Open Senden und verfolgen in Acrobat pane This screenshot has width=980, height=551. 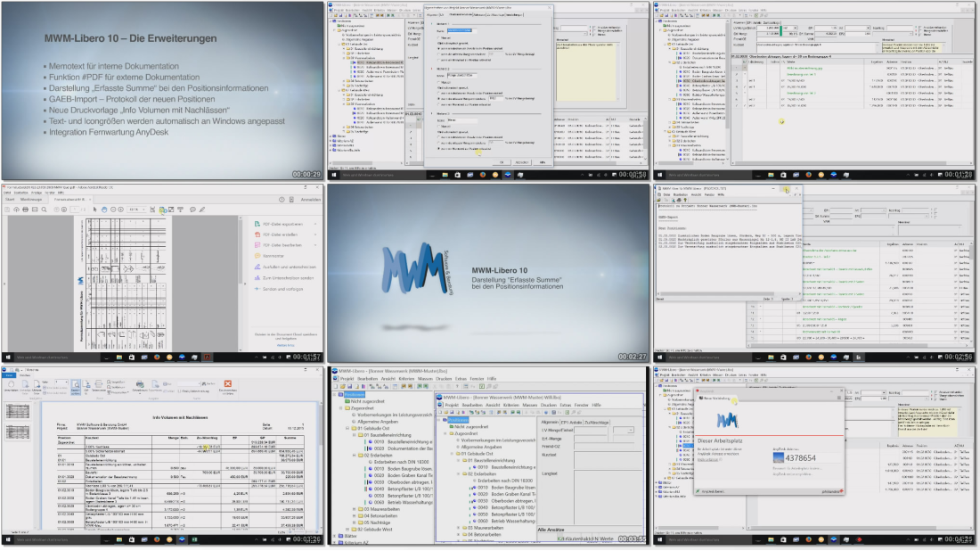pos(283,289)
